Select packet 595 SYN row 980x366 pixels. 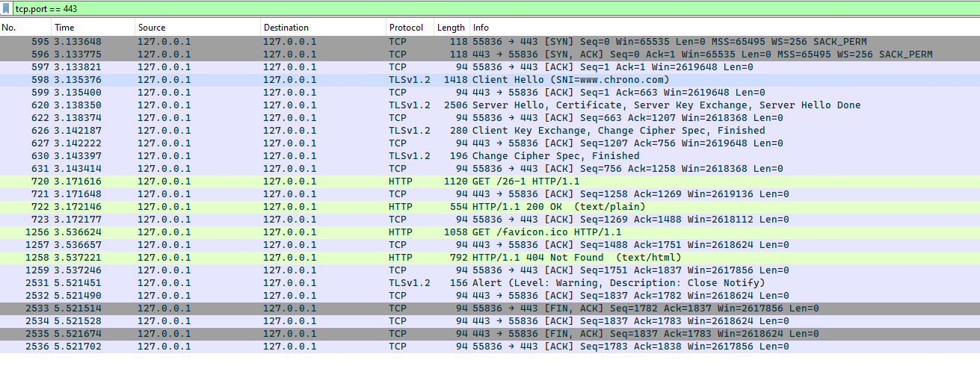(490, 42)
